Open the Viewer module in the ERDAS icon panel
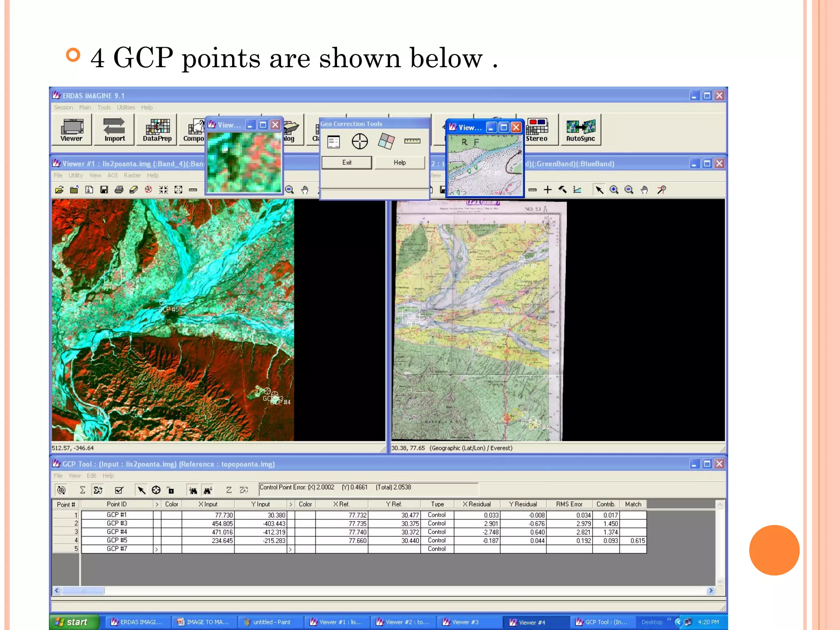Viewport: 840px width, 630px height. coord(72,130)
